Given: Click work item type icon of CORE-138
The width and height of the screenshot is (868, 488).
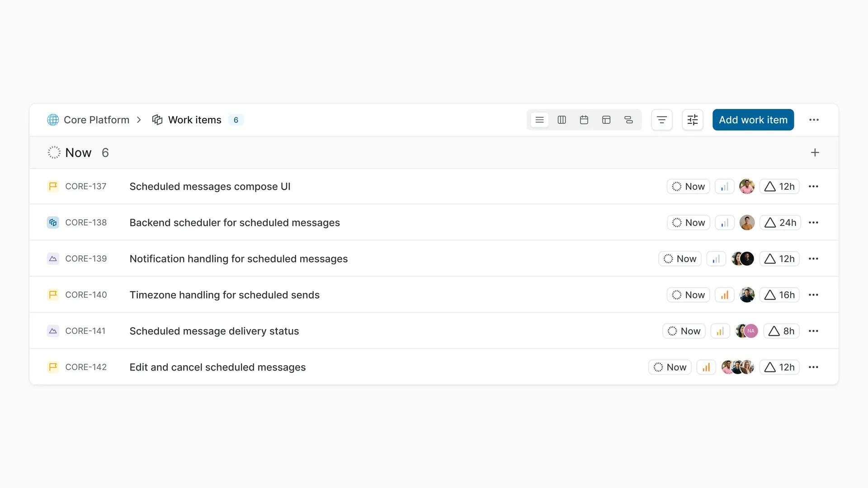Looking at the screenshot, I should tap(53, 222).
